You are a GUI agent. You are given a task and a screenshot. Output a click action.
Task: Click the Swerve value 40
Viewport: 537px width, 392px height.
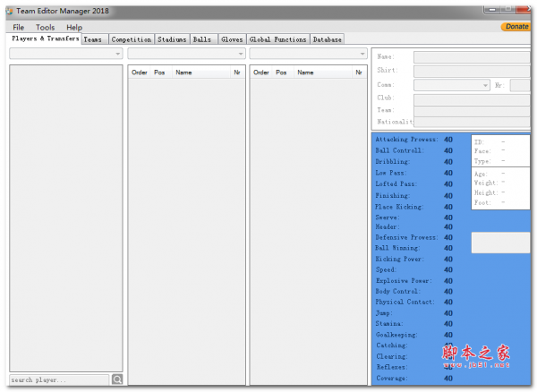click(448, 217)
